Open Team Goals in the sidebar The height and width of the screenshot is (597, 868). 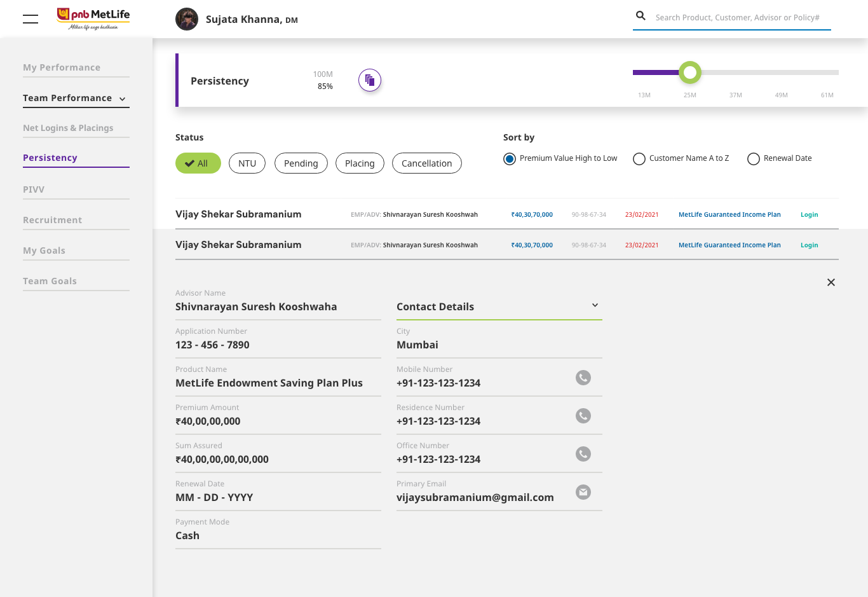(50, 281)
